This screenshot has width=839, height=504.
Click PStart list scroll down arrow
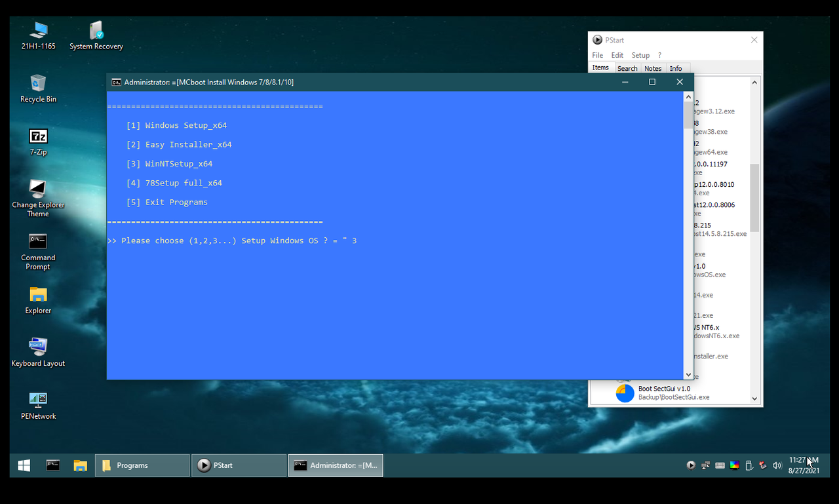(x=754, y=398)
